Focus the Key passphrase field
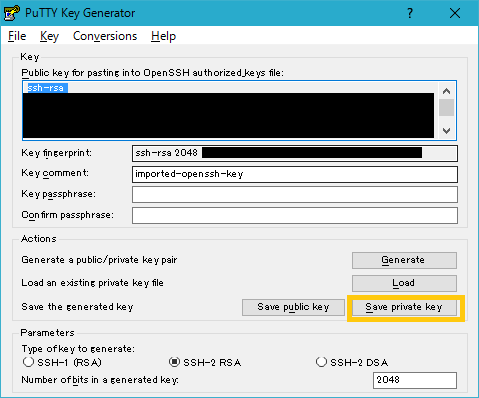The height and width of the screenshot is (398, 479). [x=295, y=194]
